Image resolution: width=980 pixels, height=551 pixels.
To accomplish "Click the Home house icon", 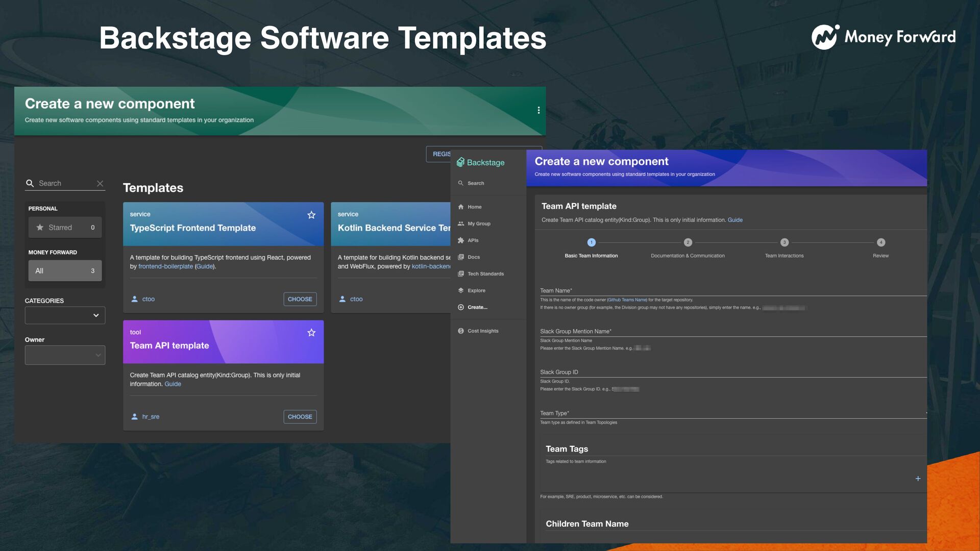I will (461, 207).
